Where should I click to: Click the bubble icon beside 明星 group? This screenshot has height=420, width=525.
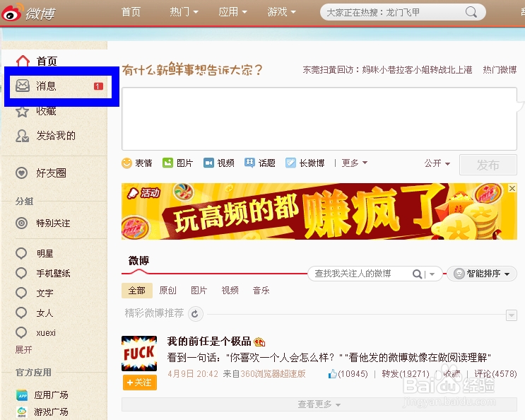click(x=21, y=254)
